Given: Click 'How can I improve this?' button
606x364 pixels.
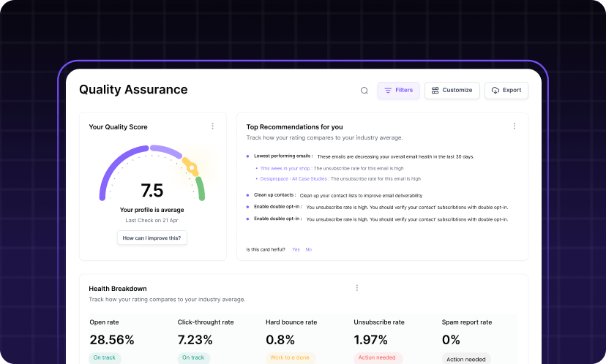Looking at the screenshot, I should tap(152, 238).
